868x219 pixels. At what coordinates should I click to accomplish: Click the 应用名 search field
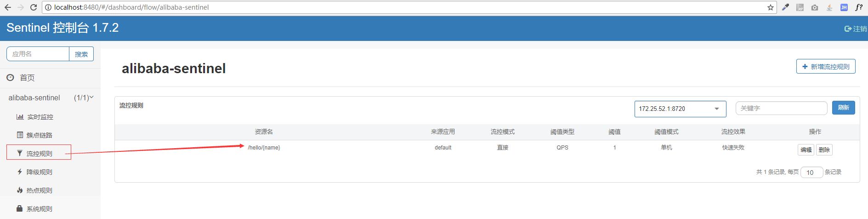[x=38, y=54]
